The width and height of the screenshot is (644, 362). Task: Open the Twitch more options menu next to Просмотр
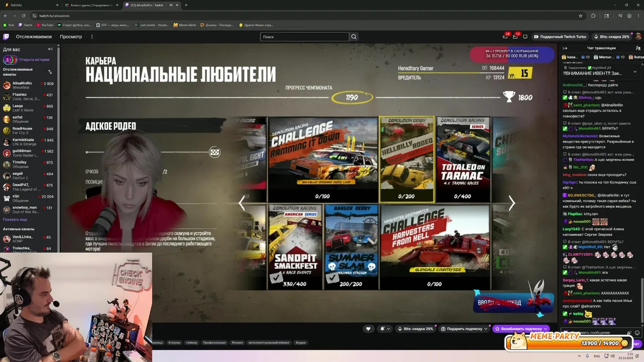coord(92,37)
